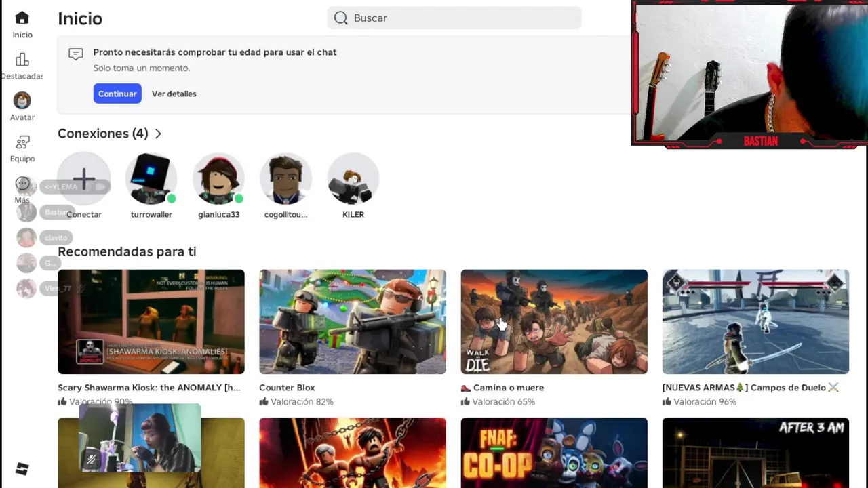Click the Conectar plus icon
868x488 pixels.
(x=84, y=179)
